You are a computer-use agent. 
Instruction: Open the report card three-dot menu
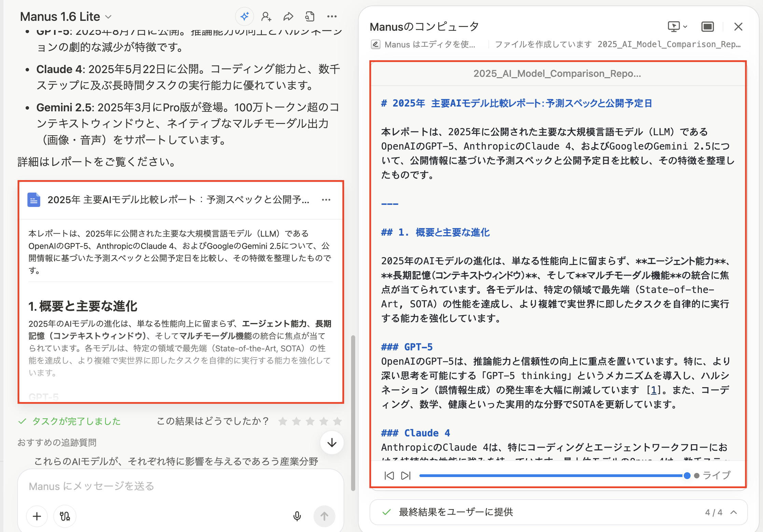(326, 200)
